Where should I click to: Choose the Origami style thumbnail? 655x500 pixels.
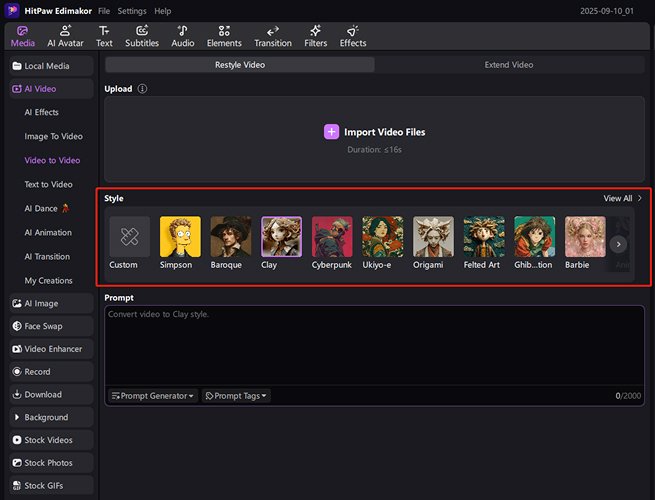[x=433, y=236]
